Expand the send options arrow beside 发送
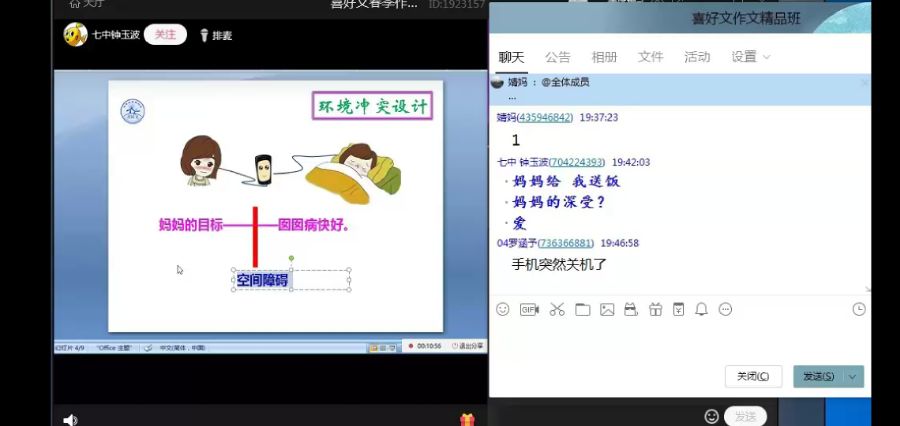900x426 pixels. 853,376
